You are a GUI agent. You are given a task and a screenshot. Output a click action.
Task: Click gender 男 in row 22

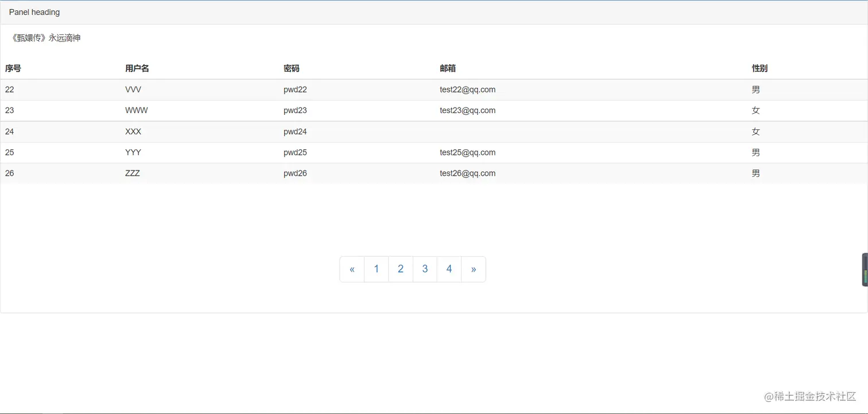point(755,90)
